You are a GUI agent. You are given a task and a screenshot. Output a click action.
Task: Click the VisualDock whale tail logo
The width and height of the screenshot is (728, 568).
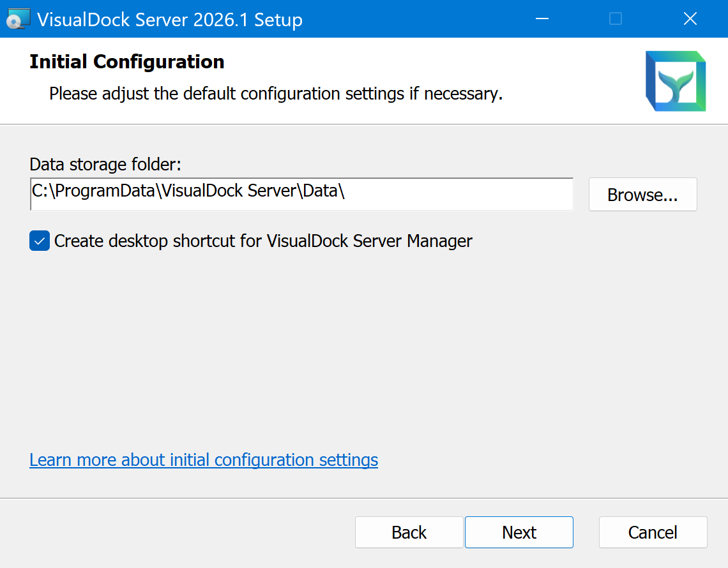pyautogui.click(x=675, y=81)
